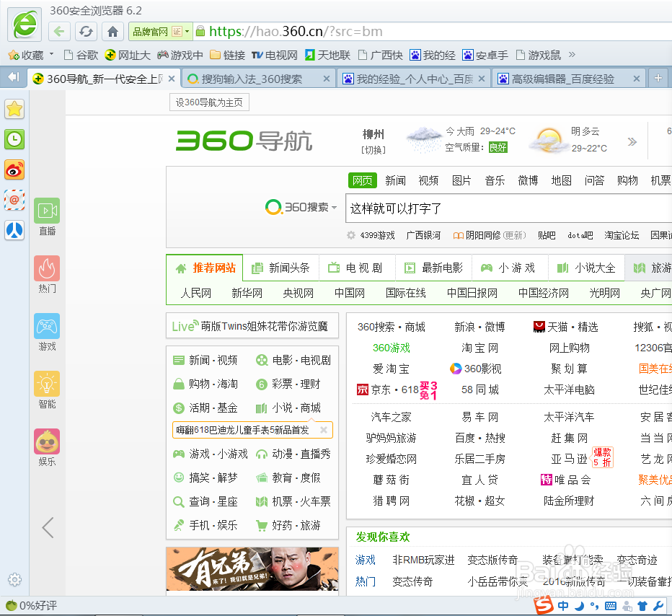Click the search shortcut settings gear
Screen dimensions: 672x616
[x=351, y=235]
